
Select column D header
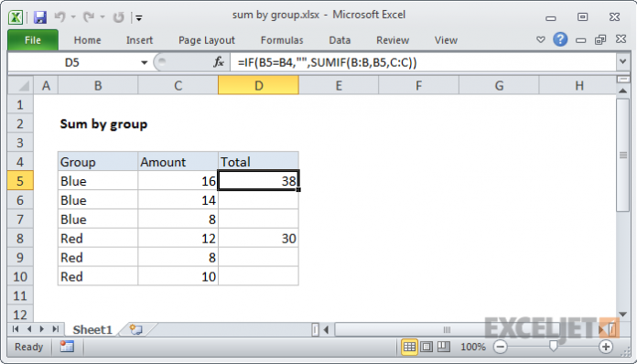pyautogui.click(x=258, y=86)
